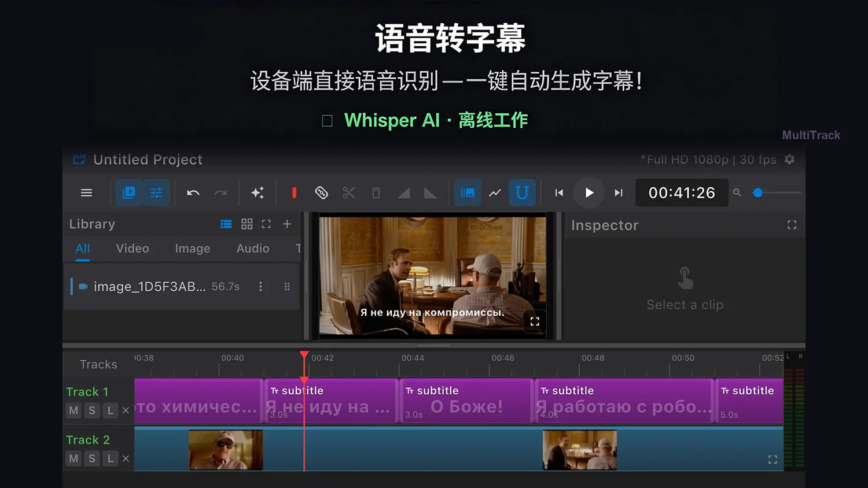
Task: Mute Track 2 with M button
Action: [73, 459]
